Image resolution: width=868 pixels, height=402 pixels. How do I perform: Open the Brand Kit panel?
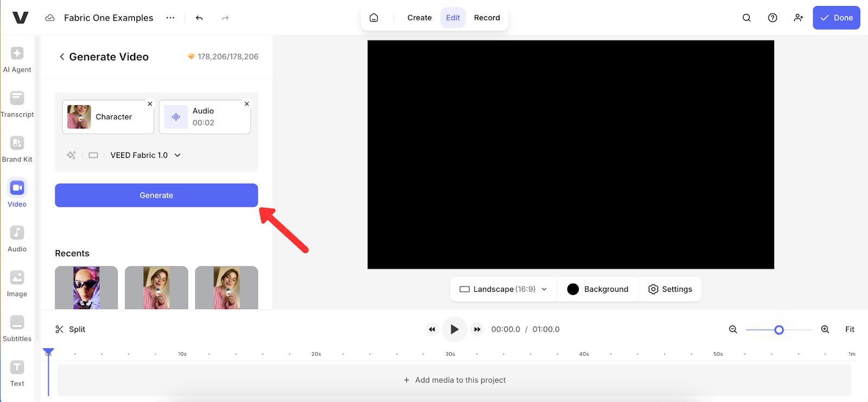click(x=17, y=150)
